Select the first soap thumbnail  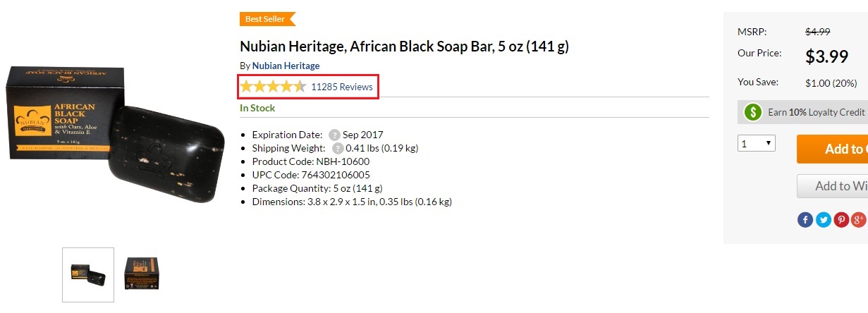click(x=88, y=275)
